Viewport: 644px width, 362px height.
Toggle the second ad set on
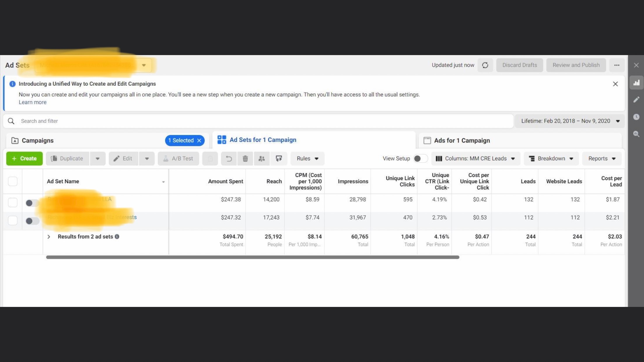click(x=32, y=221)
